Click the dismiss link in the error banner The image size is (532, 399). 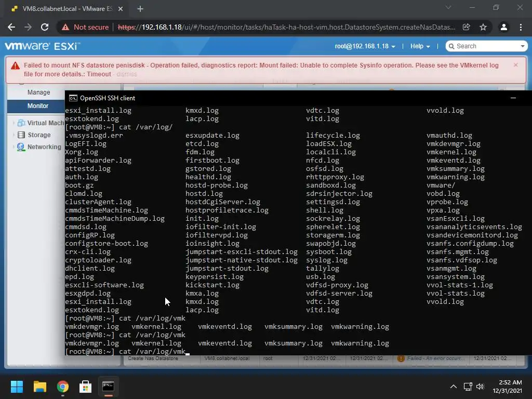point(127,74)
